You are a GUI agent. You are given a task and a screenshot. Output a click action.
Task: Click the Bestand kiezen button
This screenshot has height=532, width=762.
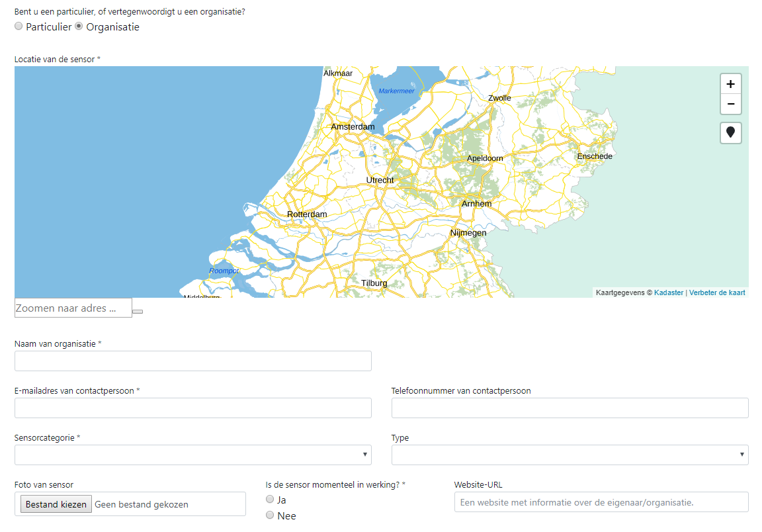click(x=56, y=504)
